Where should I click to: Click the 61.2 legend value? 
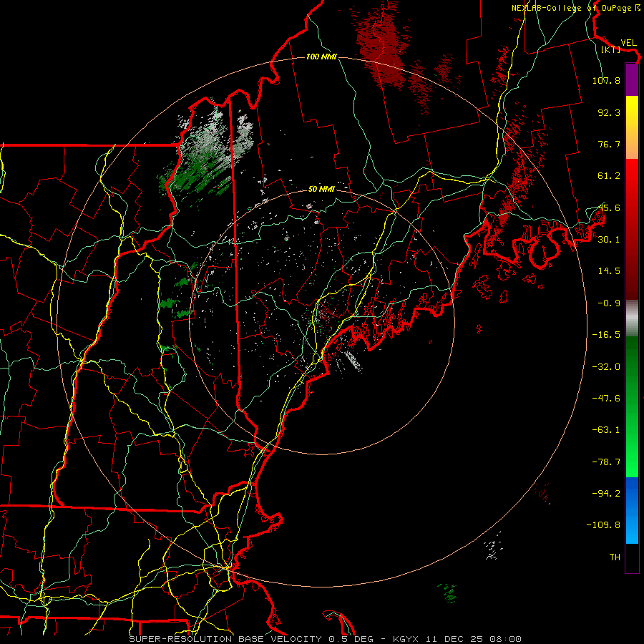click(609, 176)
